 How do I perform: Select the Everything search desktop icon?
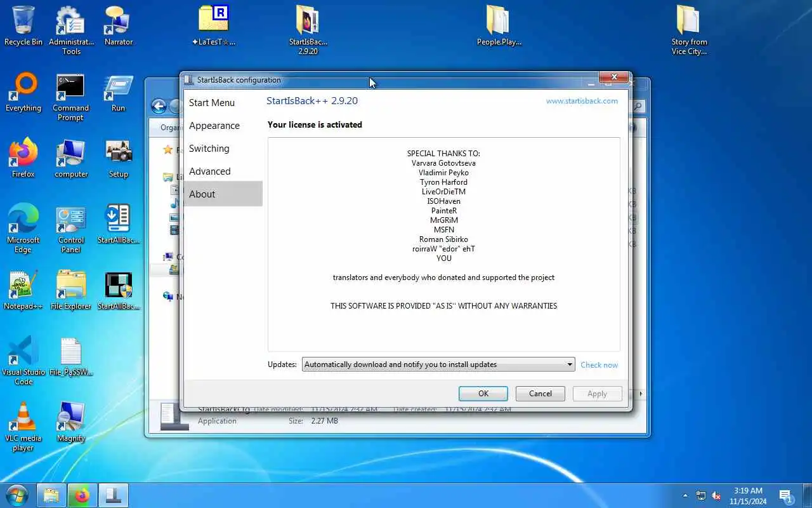(23, 92)
